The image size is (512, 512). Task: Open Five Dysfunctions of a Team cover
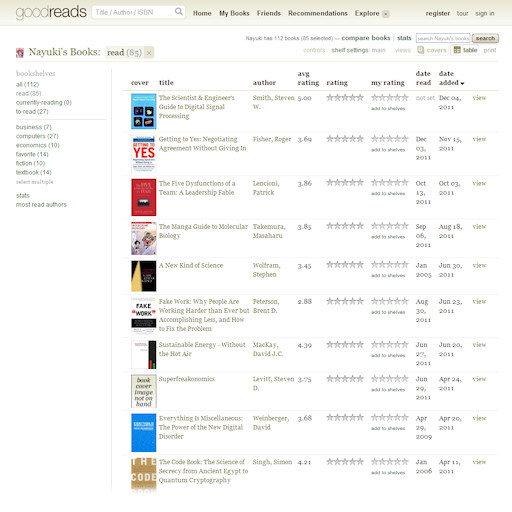pyautogui.click(x=144, y=197)
